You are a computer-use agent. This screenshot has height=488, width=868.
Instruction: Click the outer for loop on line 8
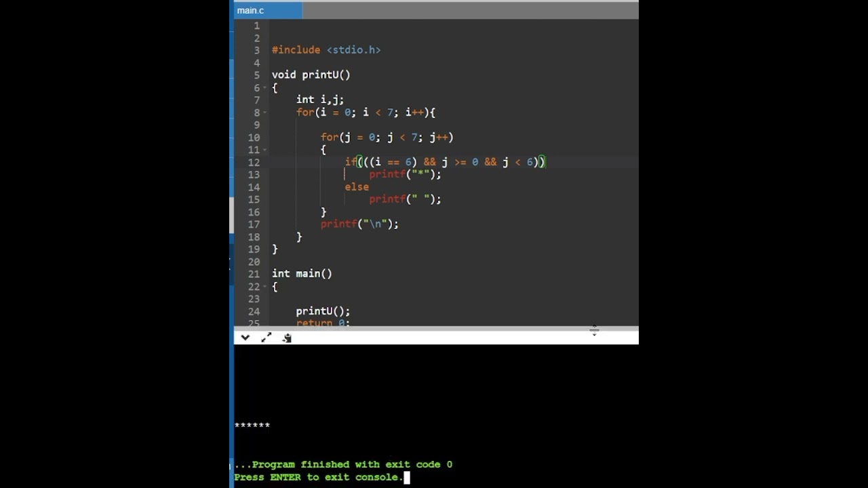coord(366,113)
